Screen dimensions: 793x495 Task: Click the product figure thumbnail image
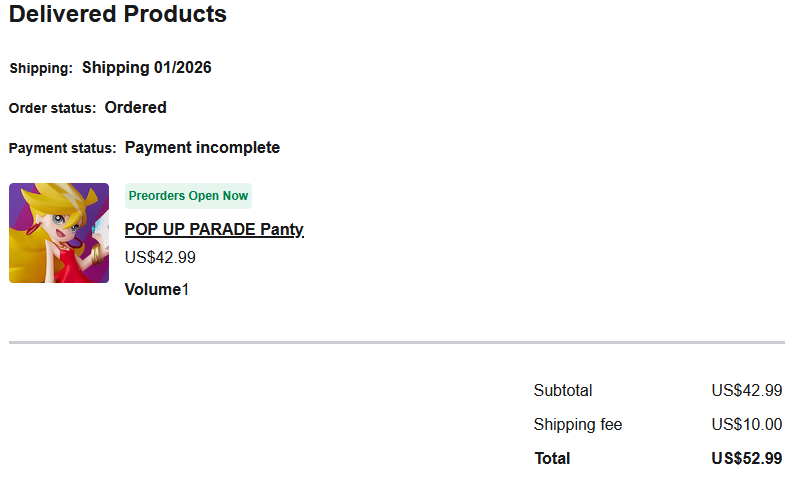[x=59, y=233]
